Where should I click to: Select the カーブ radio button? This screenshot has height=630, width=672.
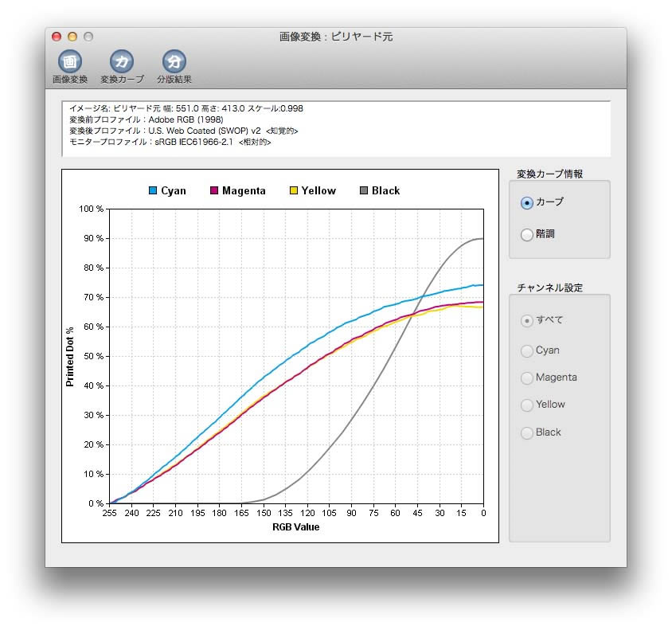tap(526, 202)
